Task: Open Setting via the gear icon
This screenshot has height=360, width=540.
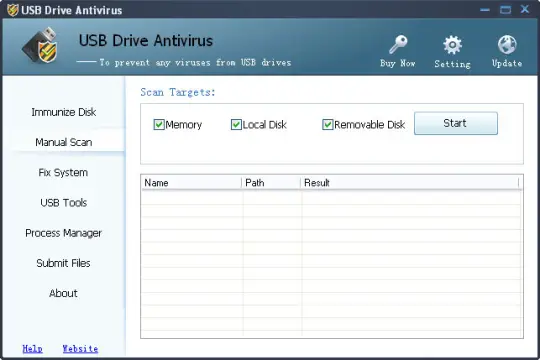Action: [452, 45]
